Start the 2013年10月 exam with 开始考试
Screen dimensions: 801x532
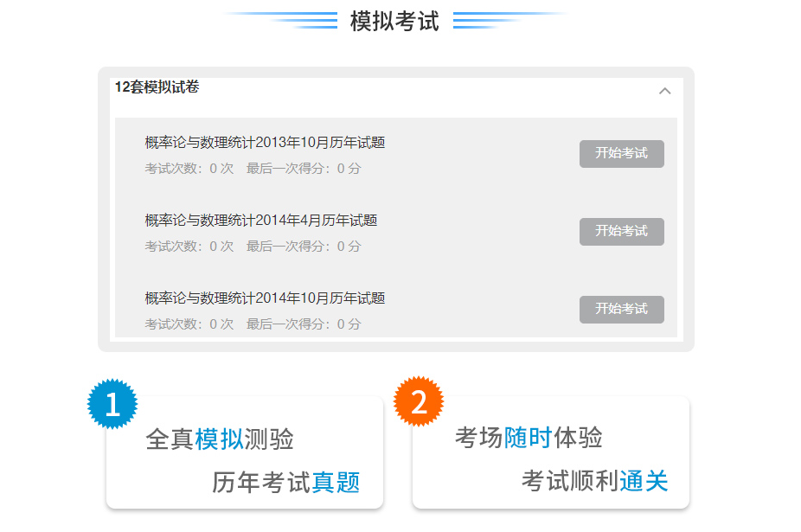(622, 154)
